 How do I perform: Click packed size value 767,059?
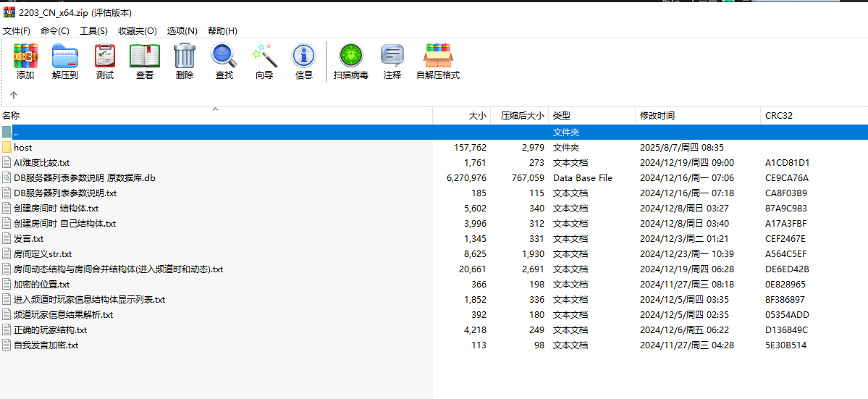[x=528, y=178]
